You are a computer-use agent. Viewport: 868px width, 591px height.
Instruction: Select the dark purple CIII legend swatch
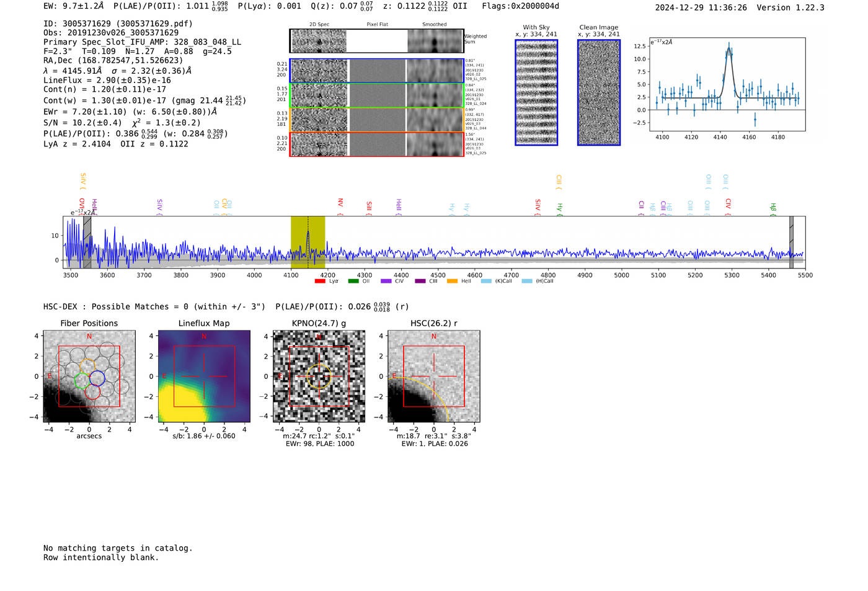(x=420, y=281)
